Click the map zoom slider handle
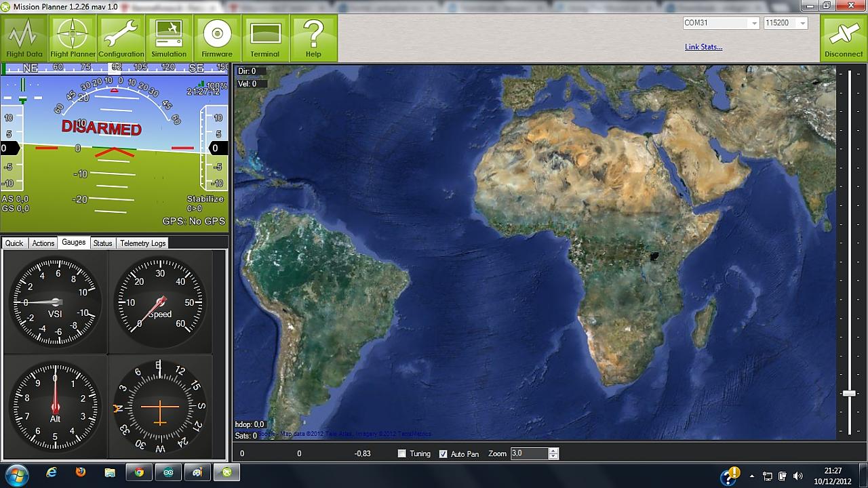Image resolution: width=868 pixels, height=488 pixels. 849,393
